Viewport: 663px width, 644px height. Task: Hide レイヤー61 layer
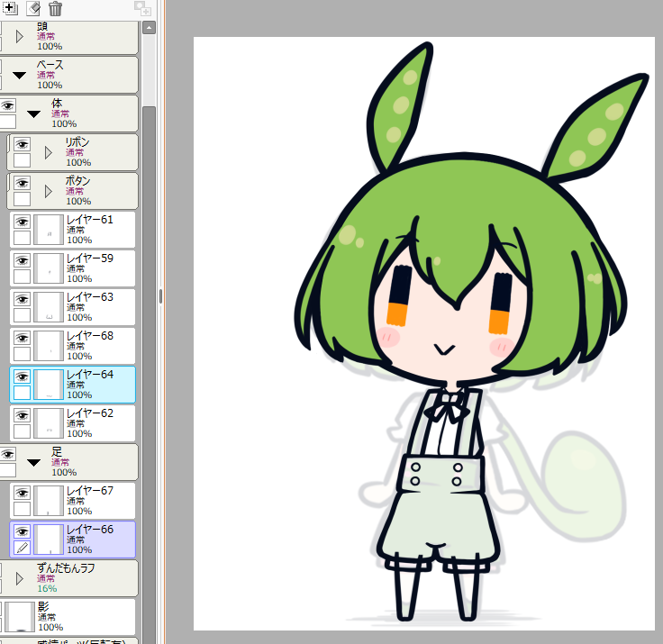[22, 222]
